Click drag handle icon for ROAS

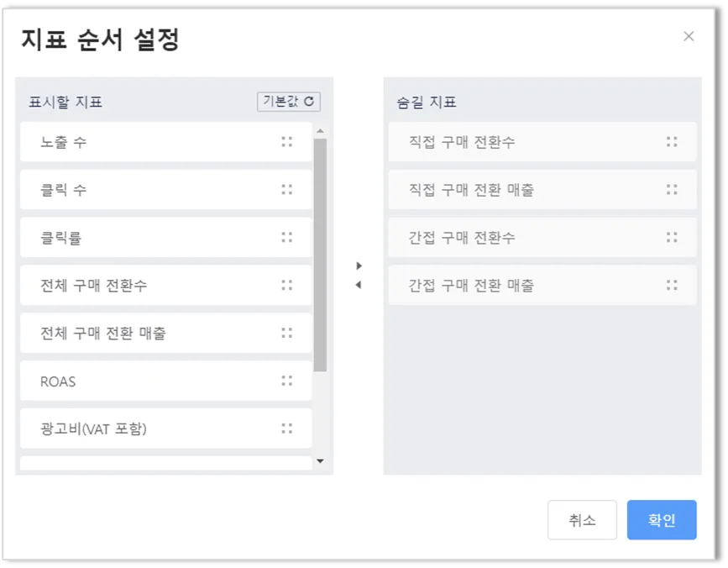pos(287,381)
